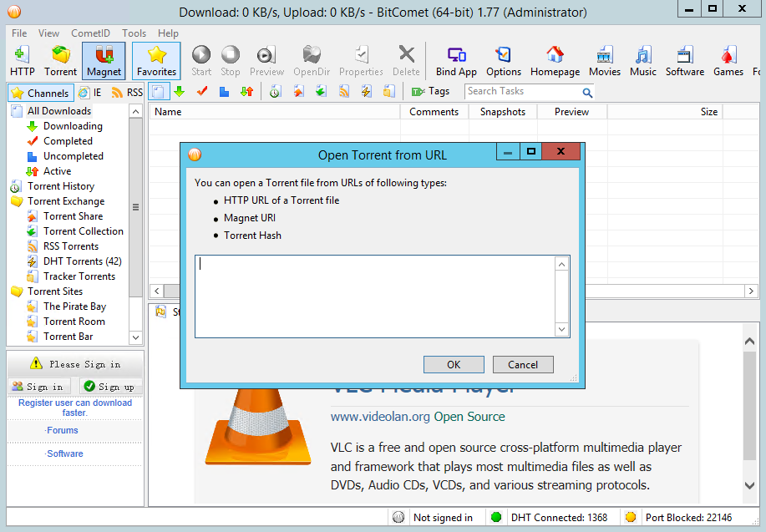Click the URL text area in dialog
This screenshot has height=532, width=766.
pyautogui.click(x=375, y=296)
